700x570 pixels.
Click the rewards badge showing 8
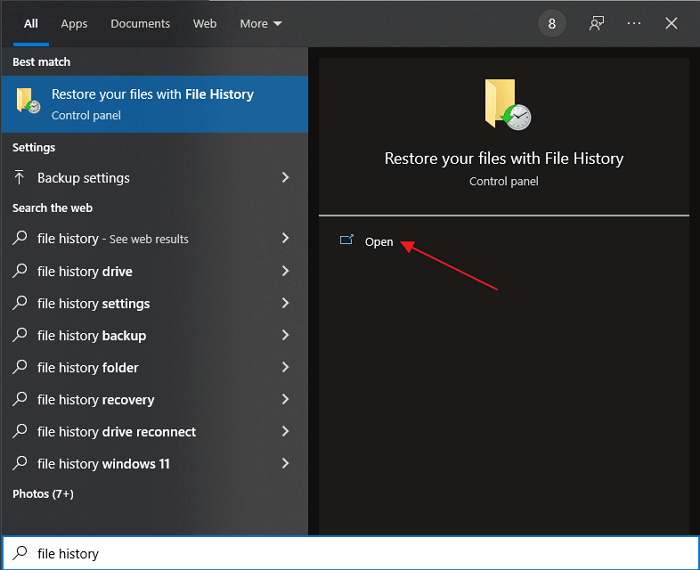coord(552,23)
